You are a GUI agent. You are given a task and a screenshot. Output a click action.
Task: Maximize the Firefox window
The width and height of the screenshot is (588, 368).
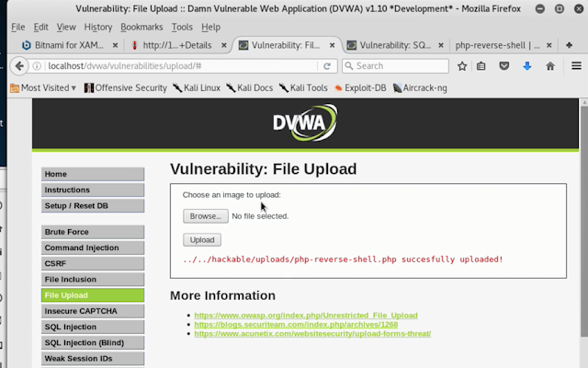[x=560, y=8]
